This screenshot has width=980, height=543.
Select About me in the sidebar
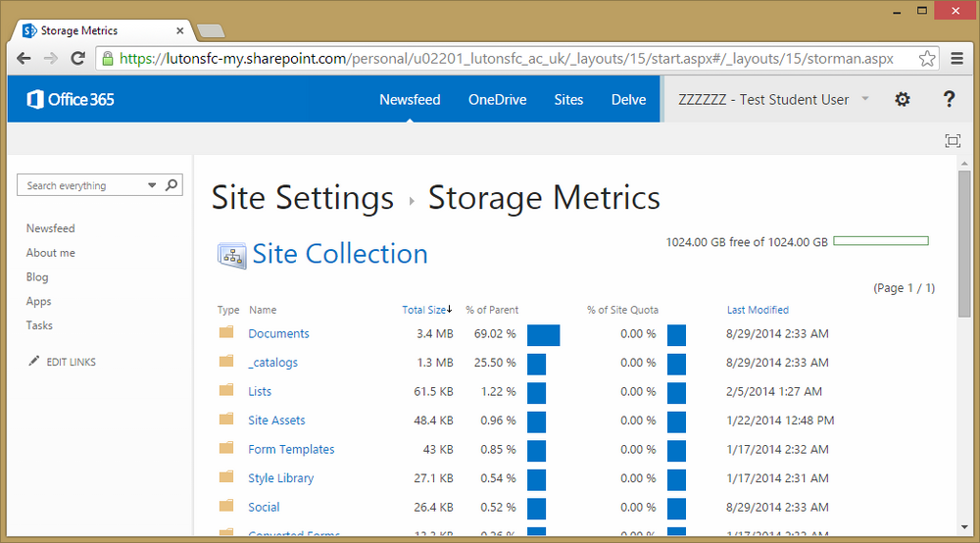tap(51, 253)
